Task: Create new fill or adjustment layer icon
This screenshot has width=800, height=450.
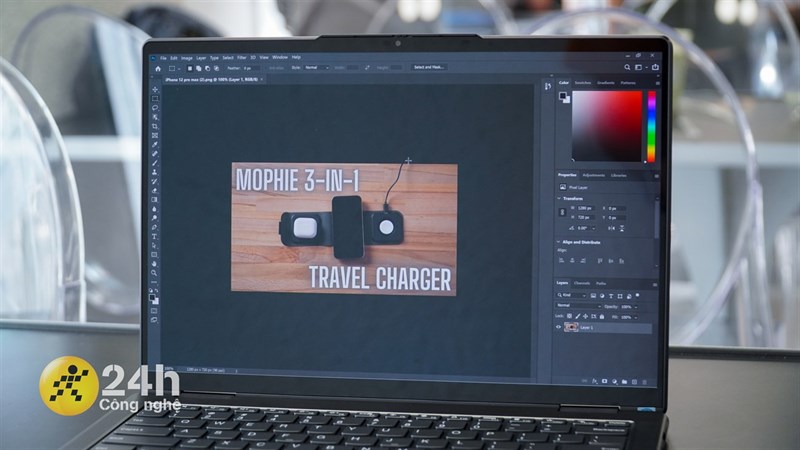Action: (x=614, y=382)
